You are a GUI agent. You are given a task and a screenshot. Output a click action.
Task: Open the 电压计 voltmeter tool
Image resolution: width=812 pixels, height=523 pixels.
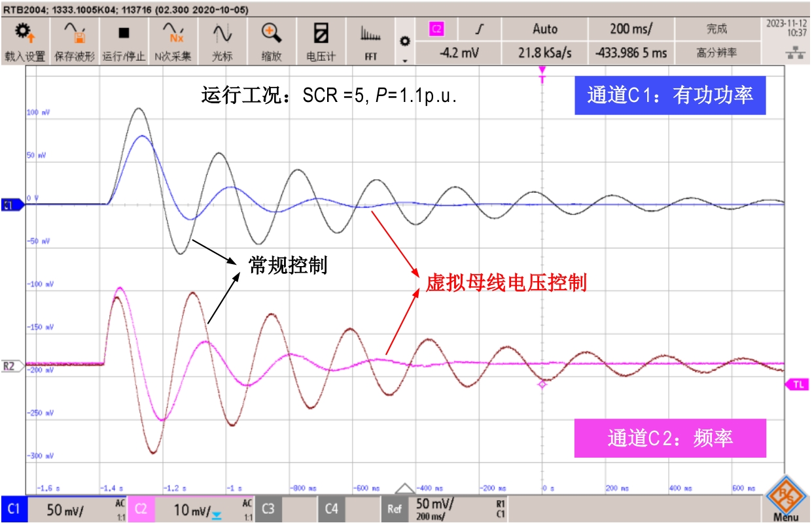[x=321, y=41]
